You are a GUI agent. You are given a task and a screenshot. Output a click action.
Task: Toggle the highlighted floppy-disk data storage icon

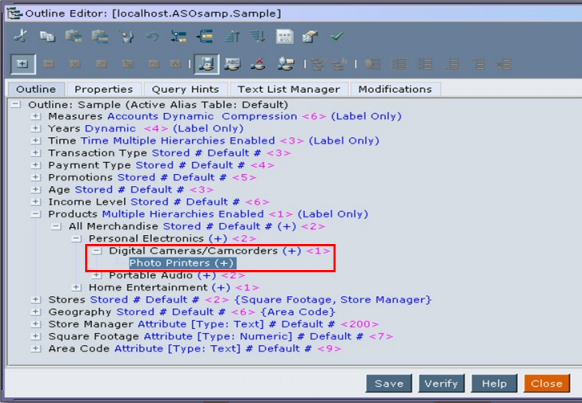206,64
